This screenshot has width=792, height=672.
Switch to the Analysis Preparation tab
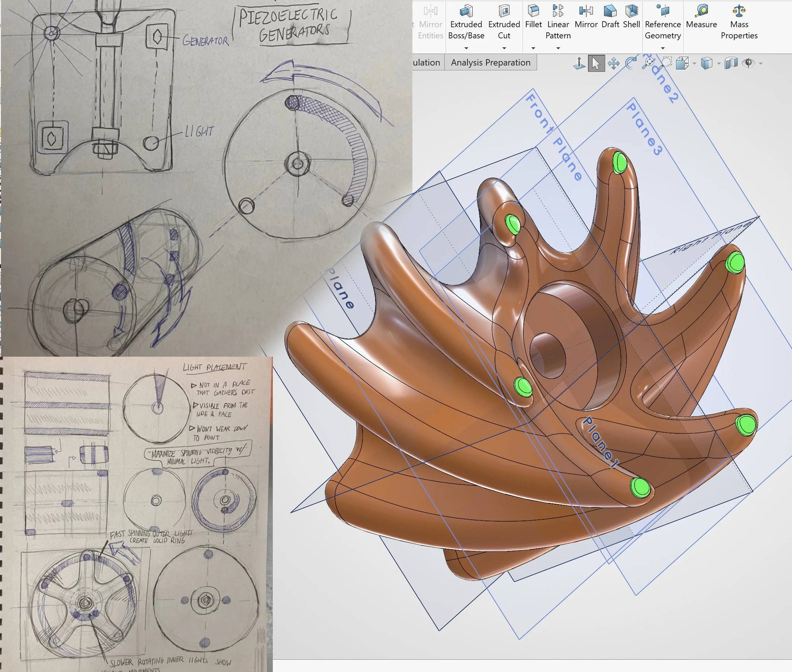click(491, 63)
